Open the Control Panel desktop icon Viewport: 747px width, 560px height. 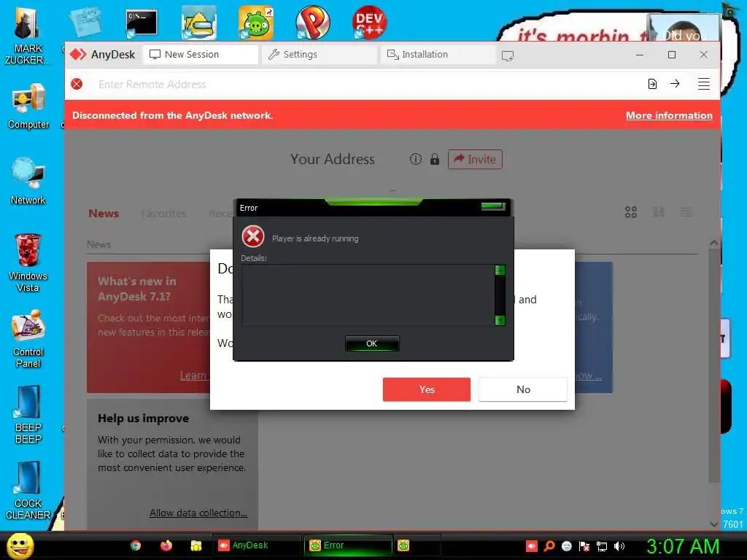(x=28, y=339)
